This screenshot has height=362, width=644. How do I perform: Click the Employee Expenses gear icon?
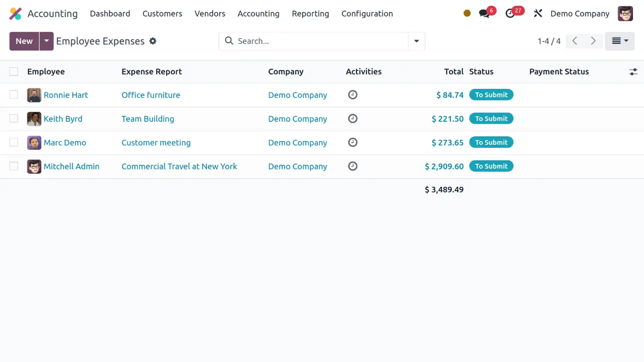(x=153, y=41)
